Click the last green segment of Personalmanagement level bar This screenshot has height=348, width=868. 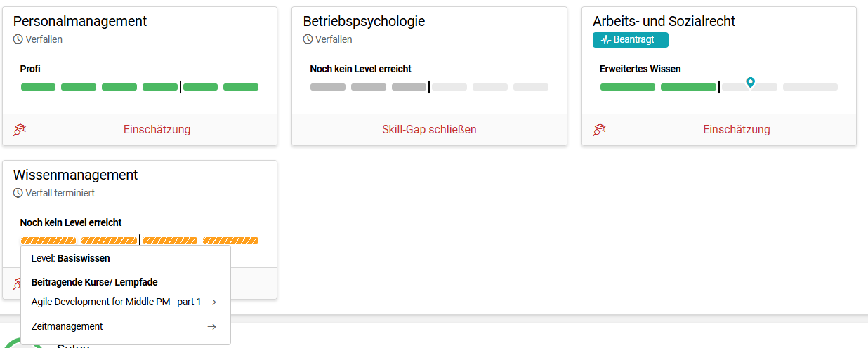pos(241,87)
